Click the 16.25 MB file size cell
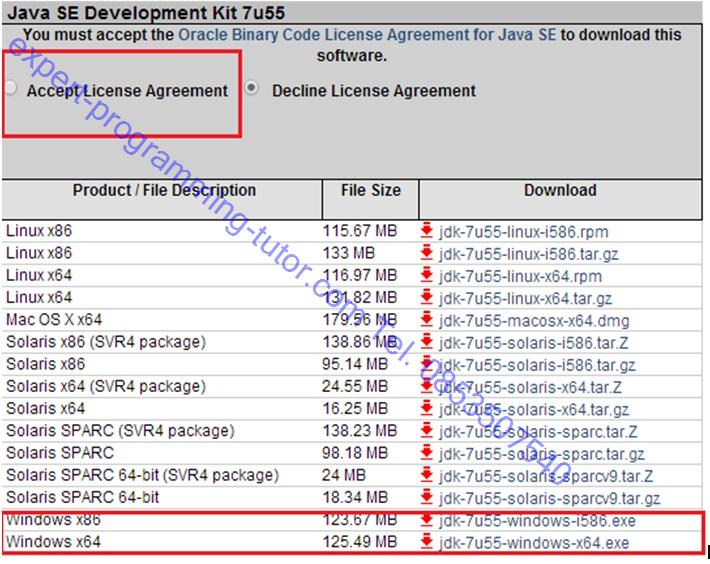710x564 pixels. [x=355, y=408]
